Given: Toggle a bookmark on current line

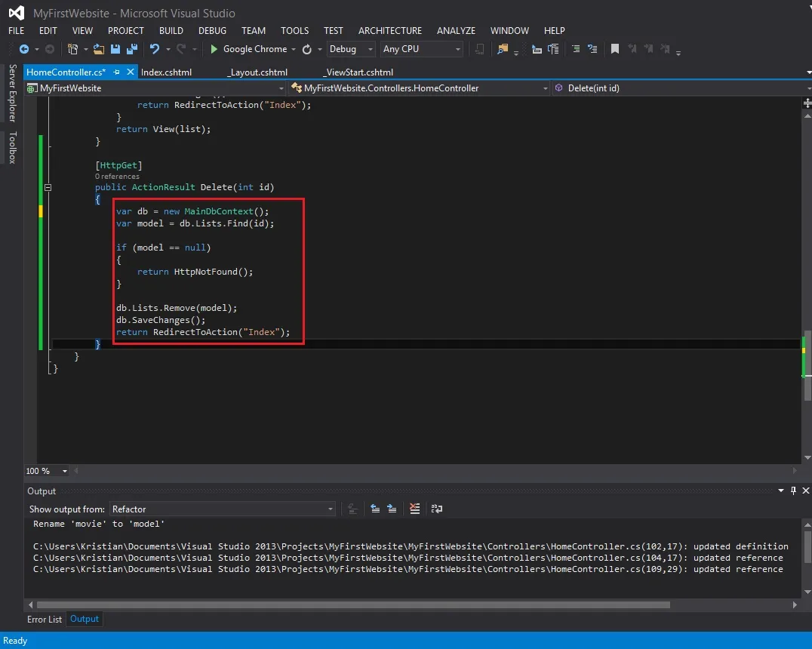Looking at the screenshot, I should [615, 49].
